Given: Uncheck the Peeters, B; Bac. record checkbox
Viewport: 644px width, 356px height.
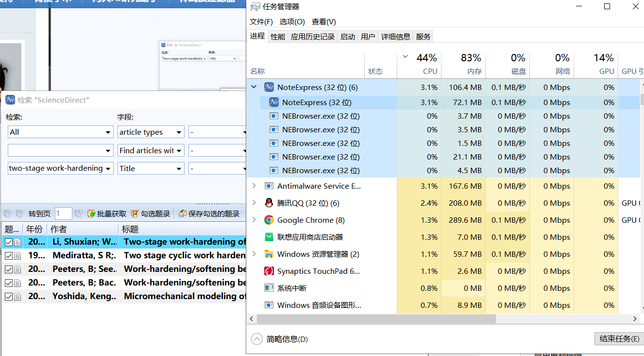Looking at the screenshot, I should click(x=9, y=283).
